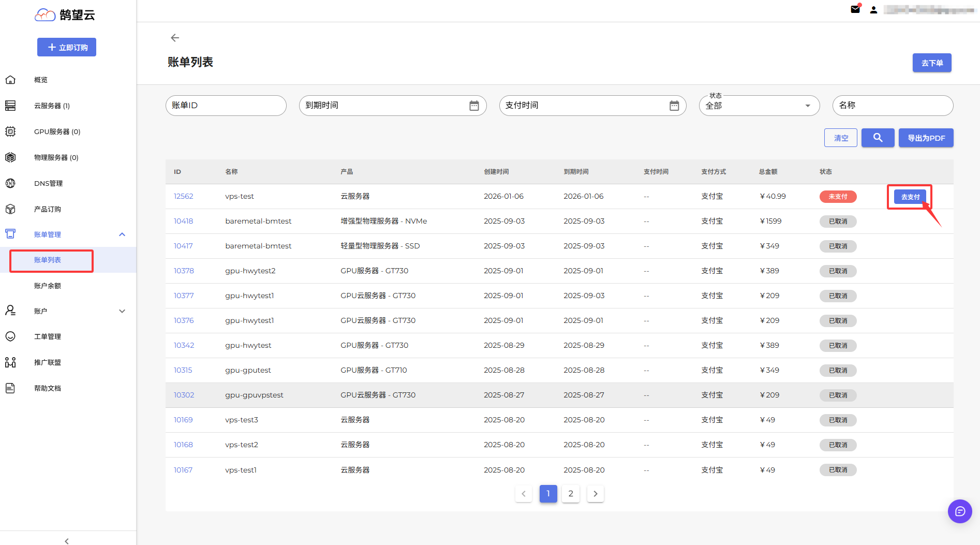Click the back arrow above 账单列表

[x=175, y=38]
